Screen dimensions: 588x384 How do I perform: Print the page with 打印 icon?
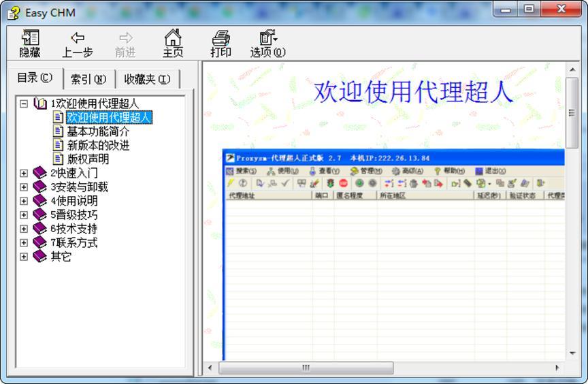[220, 44]
